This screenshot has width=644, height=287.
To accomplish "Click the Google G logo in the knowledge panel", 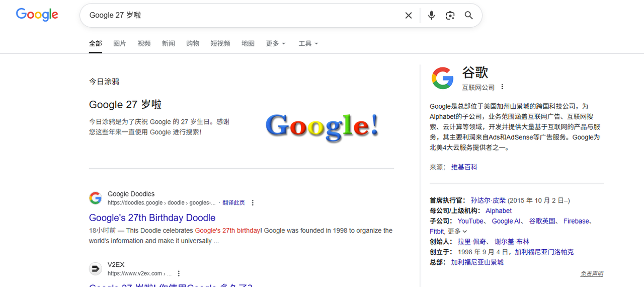I will [x=443, y=79].
